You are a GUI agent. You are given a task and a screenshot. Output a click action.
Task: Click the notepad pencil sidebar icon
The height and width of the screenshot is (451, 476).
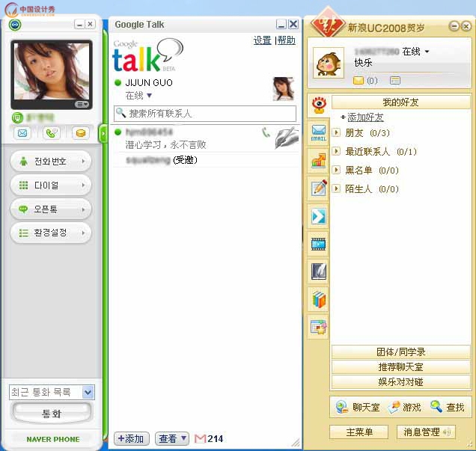click(x=318, y=188)
